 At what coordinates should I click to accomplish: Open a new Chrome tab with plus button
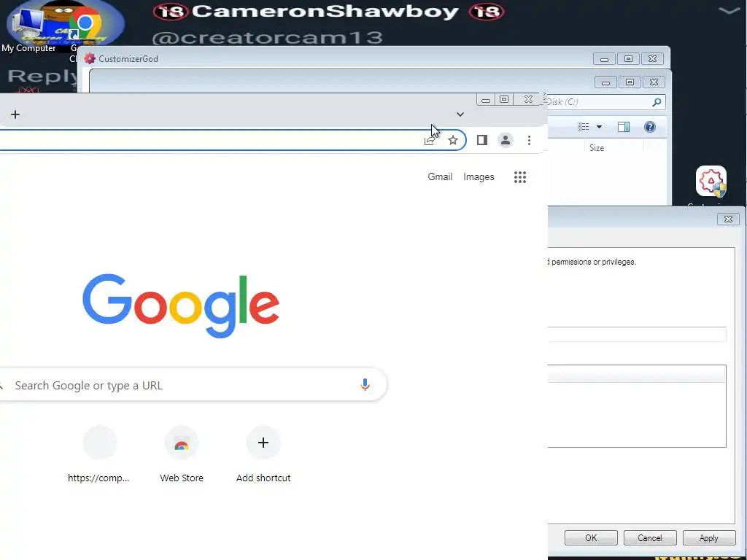(x=15, y=114)
